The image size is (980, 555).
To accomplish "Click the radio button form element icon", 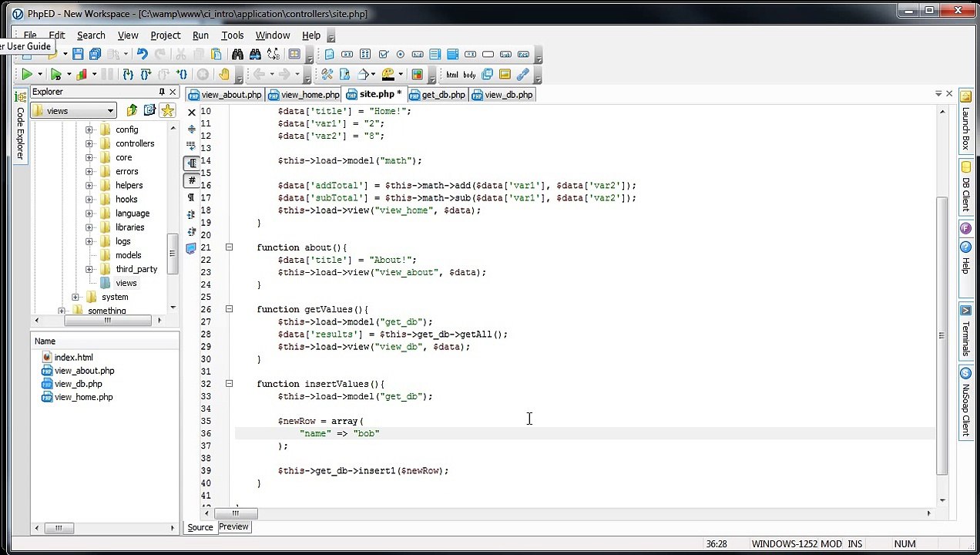I will coord(400,54).
